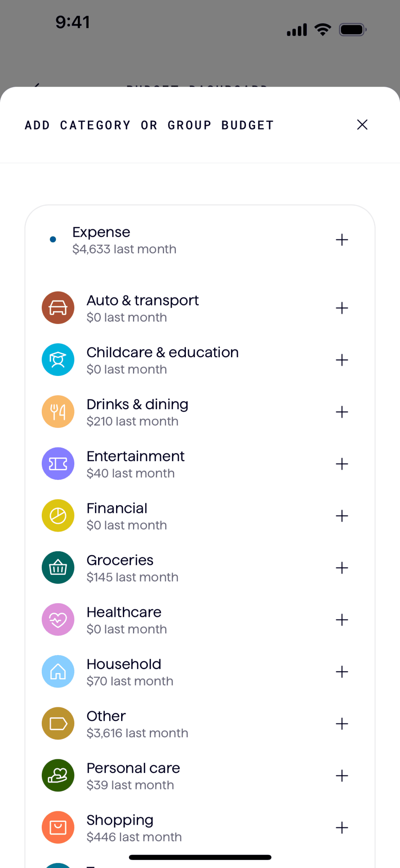
Task: Click the plus beside Shopping
Action: [x=342, y=828]
